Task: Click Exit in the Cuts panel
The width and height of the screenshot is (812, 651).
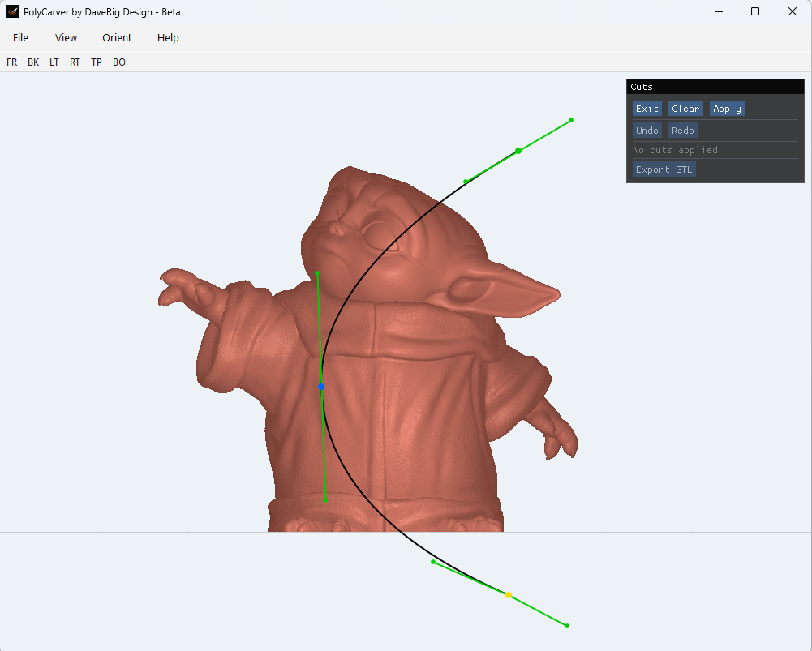Action: point(647,109)
